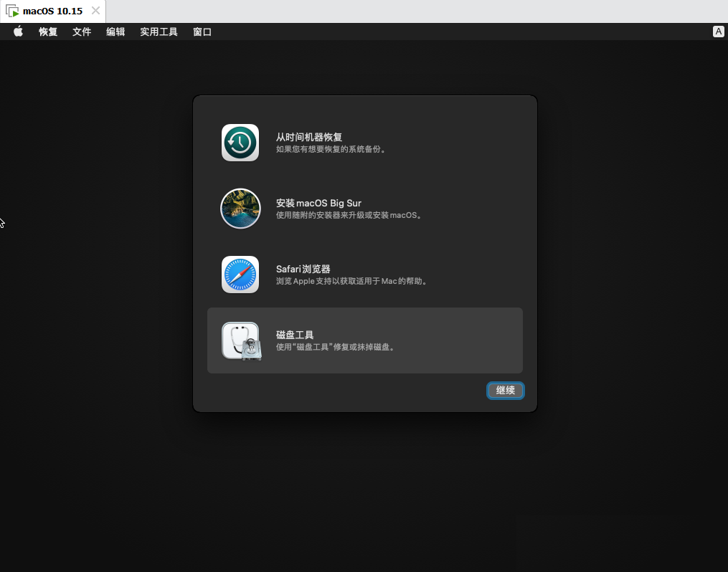Click description 浏览 Apple 支持以获取适用于 Mac 的帮助
This screenshot has width=728, height=572.
coord(351,281)
